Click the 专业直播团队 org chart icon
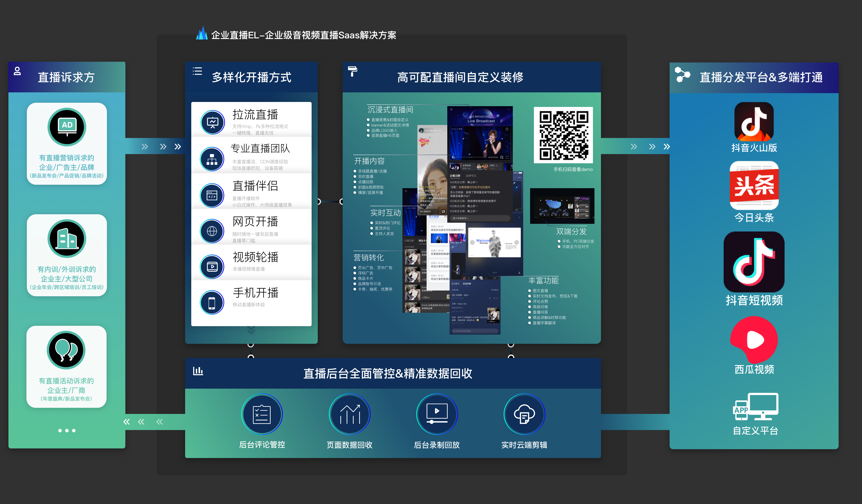Image resolution: width=862 pixels, height=504 pixels. (212, 159)
